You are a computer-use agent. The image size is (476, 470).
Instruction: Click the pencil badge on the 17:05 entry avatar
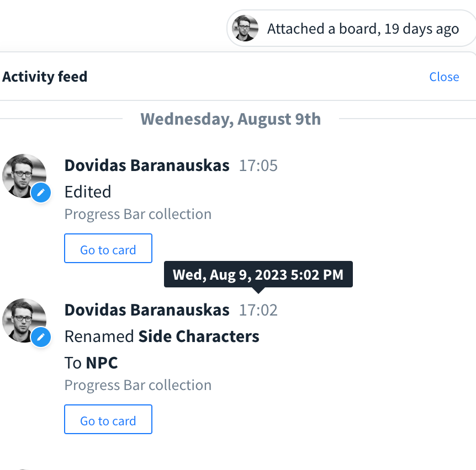(x=41, y=193)
